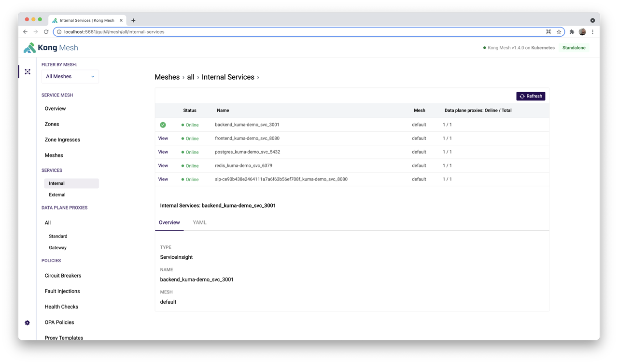
Task: Click the mesh network icon in left rail
Action: coord(28,72)
